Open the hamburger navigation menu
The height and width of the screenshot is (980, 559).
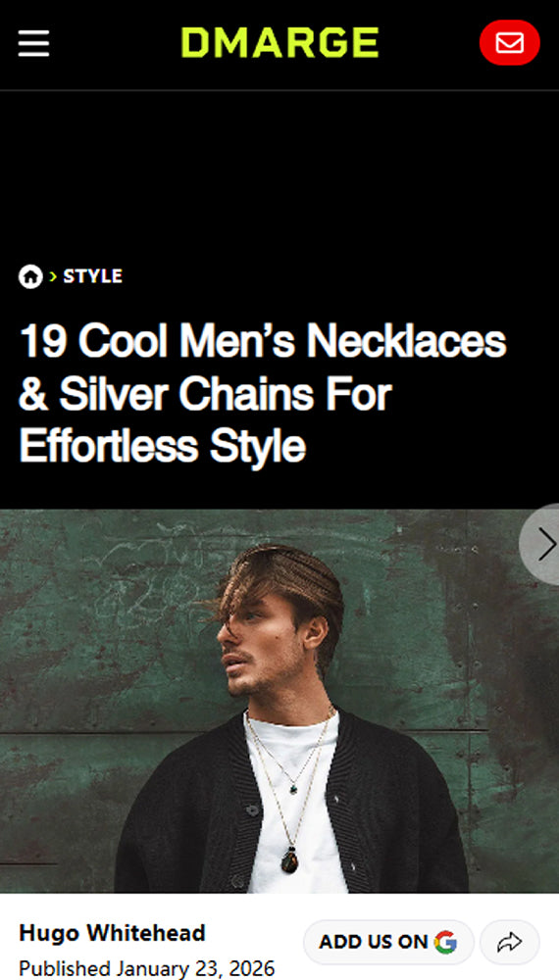tap(33, 43)
